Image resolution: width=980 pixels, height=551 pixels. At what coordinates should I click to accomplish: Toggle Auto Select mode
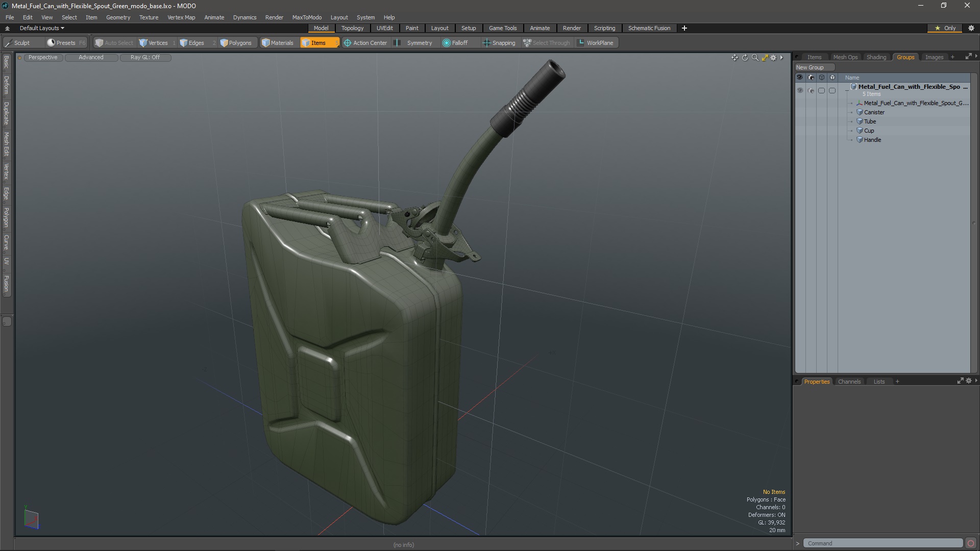[114, 43]
